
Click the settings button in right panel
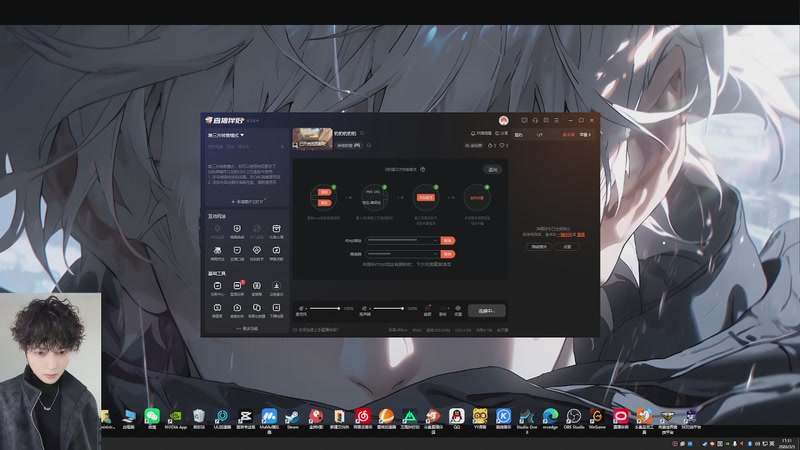(567, 246)
